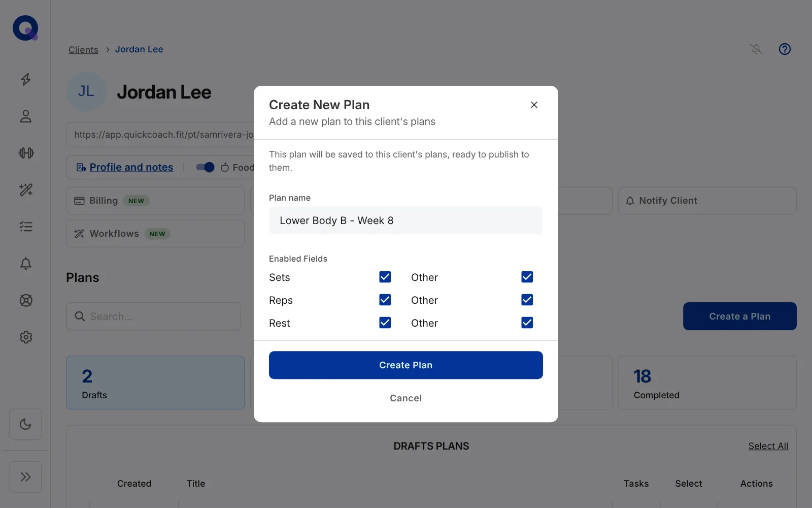Viewport: 812px width, 508px height.
Task: Click the Created column header
Action: pos(134,484)
